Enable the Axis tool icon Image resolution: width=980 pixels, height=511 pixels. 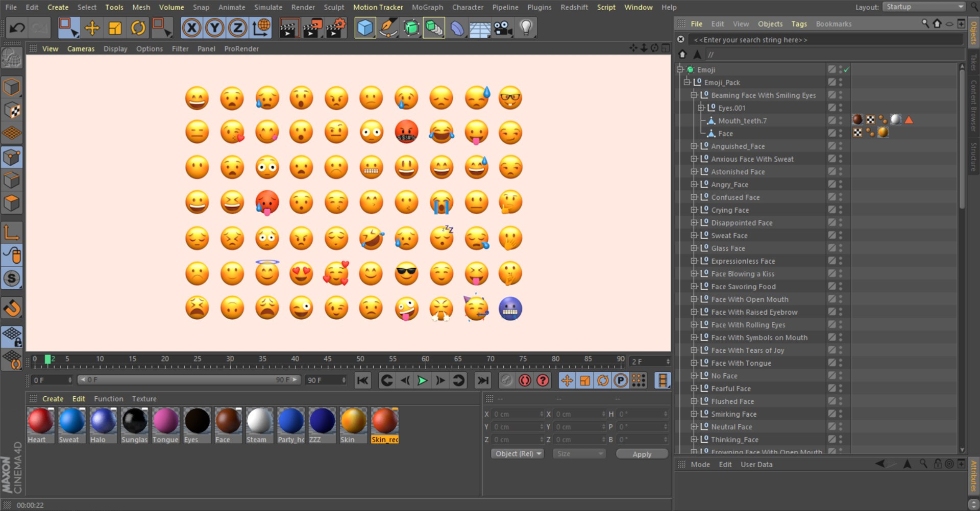point(12,233)
